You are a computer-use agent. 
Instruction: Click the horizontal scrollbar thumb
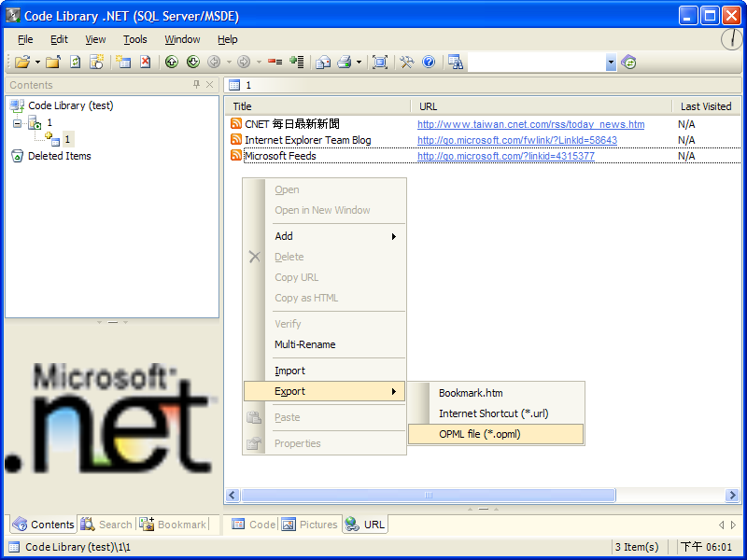coord(429,496)
